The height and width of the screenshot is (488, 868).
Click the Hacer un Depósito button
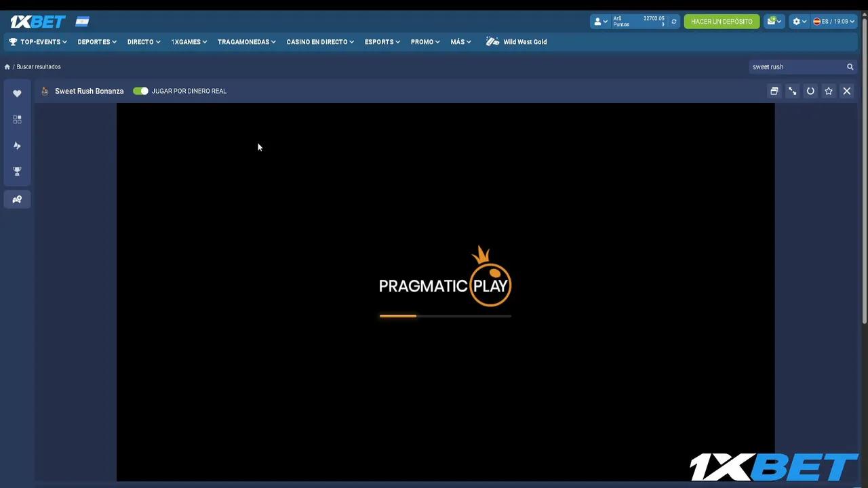click(722, 22)
